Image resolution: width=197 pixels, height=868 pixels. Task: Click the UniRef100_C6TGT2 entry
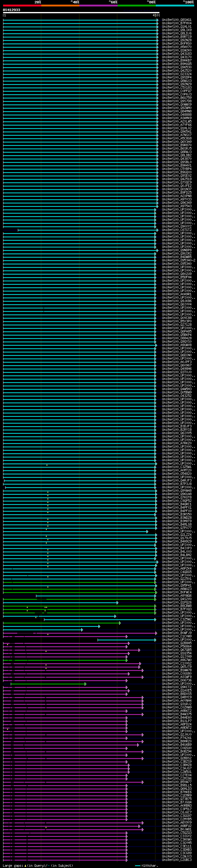click(x=177, y=230)
